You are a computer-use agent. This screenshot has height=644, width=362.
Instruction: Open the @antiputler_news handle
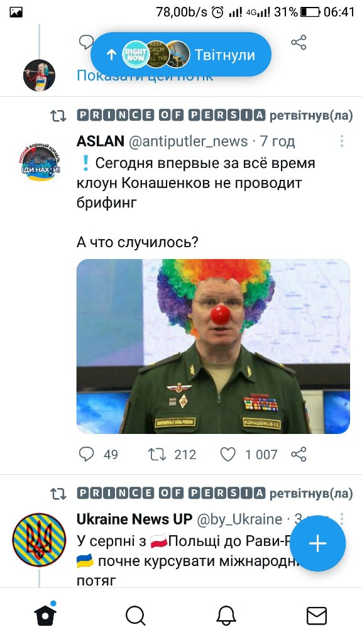point(189,142)
